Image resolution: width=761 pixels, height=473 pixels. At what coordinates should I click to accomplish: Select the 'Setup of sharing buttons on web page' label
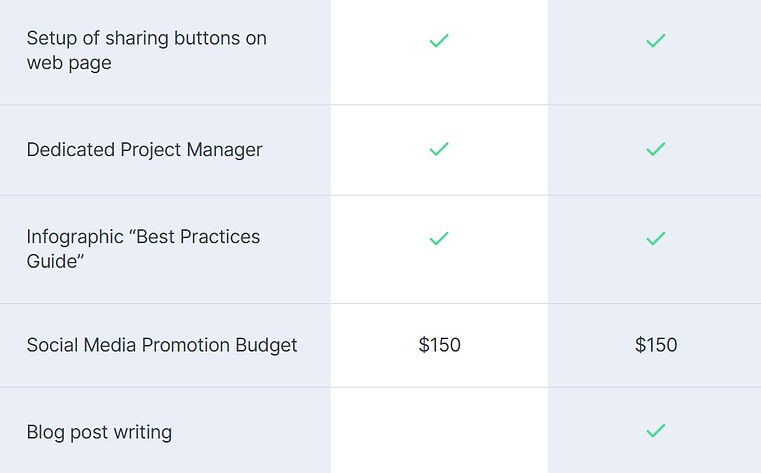click(x=146, y=50)
